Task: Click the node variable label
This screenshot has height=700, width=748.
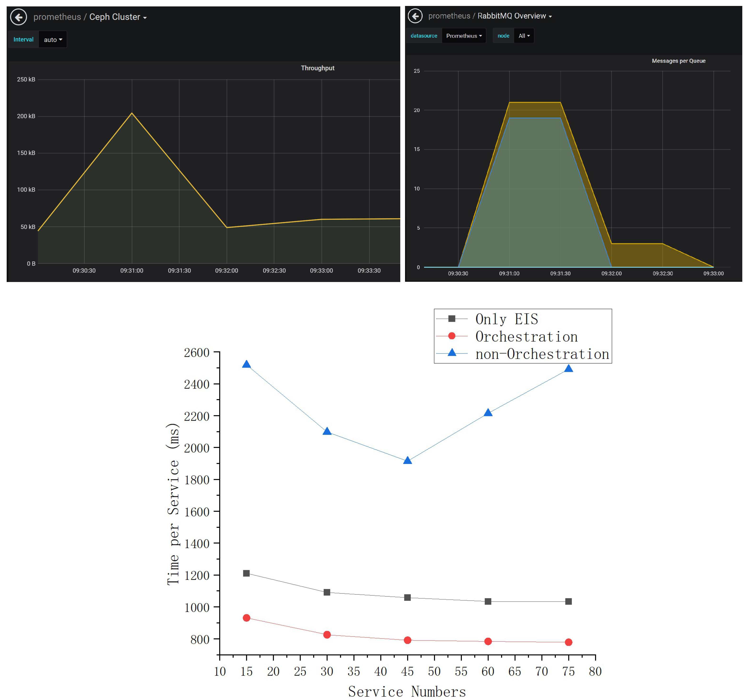Action: (503, 36)
